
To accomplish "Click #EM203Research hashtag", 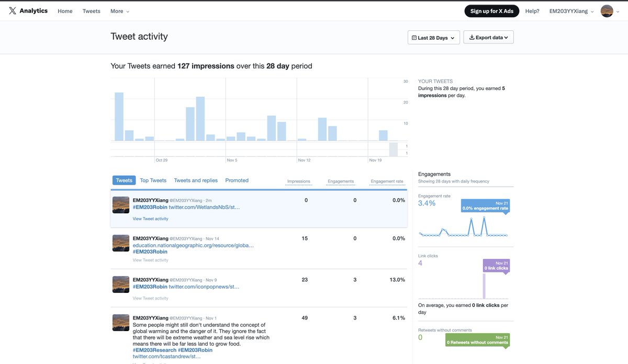I will click(154, 350).
